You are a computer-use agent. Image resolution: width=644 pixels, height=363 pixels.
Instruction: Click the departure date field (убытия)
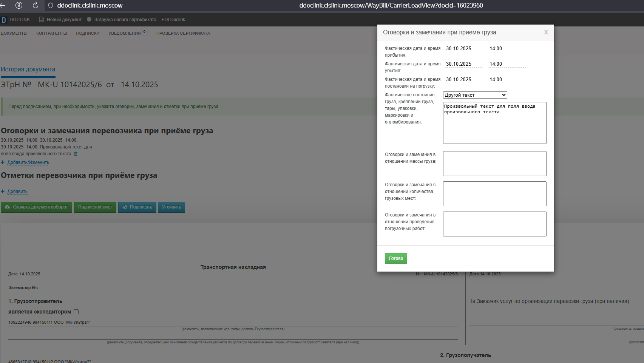(463, 64)
